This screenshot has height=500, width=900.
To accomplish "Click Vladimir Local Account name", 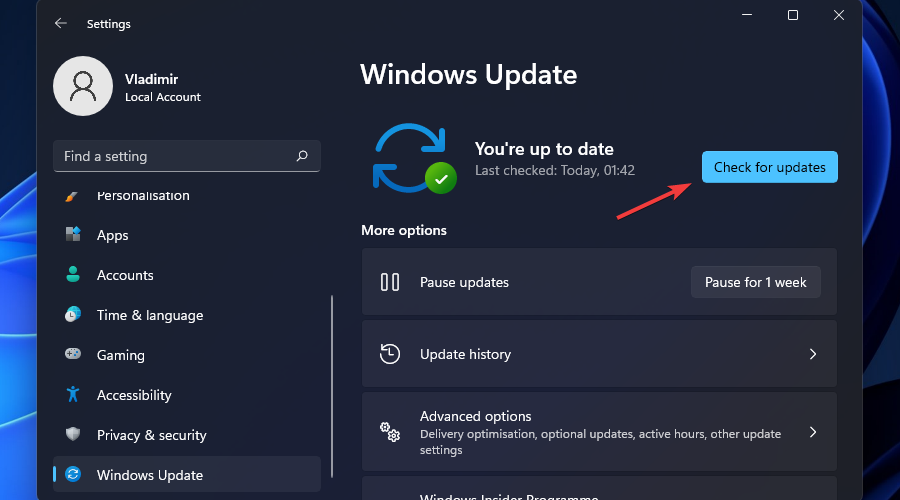I will (x=163, y=87).
